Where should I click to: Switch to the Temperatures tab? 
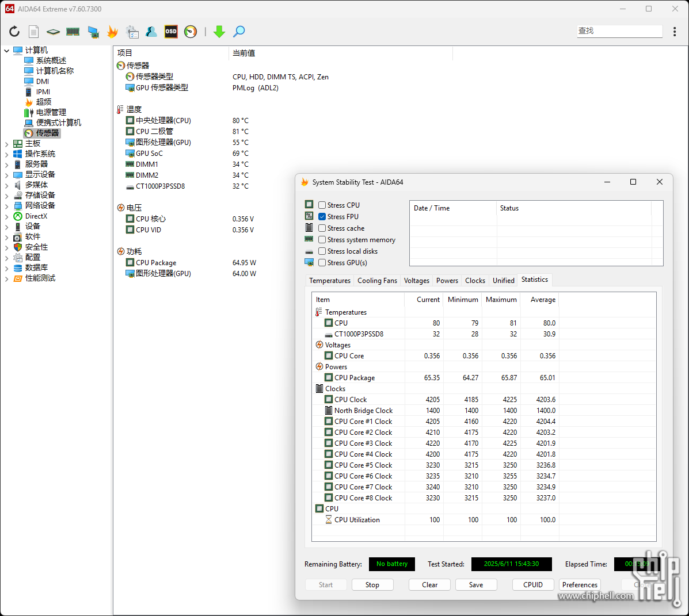click(x=330, y=281)
